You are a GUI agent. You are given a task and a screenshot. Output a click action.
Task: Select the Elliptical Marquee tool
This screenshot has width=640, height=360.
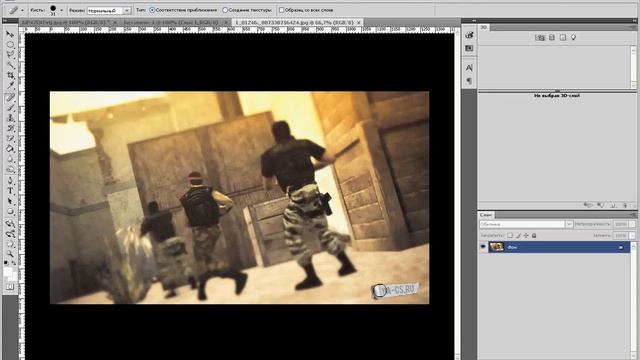click(x=10, y=44)
